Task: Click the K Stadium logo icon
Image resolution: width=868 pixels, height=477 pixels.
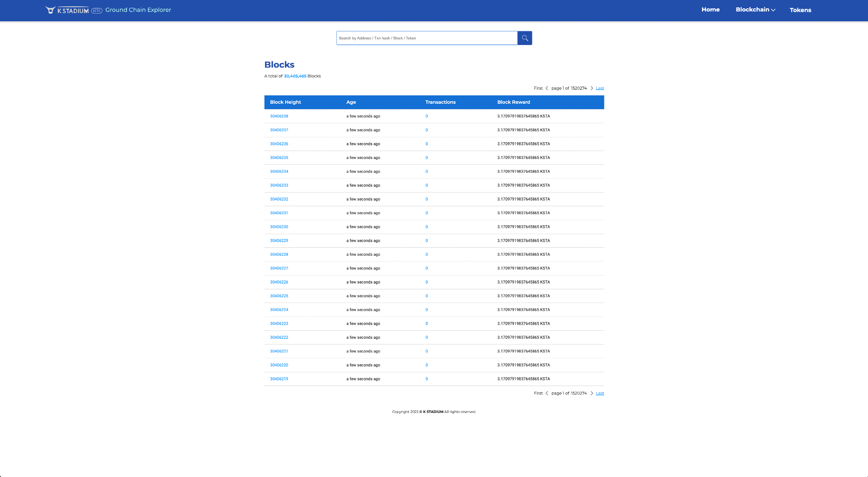Action: (50, 10)
